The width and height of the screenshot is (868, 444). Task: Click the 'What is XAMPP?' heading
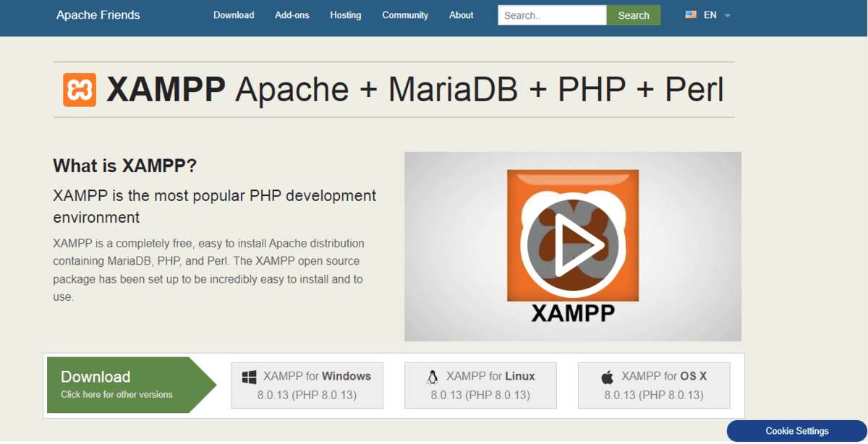tap(125, 166)
